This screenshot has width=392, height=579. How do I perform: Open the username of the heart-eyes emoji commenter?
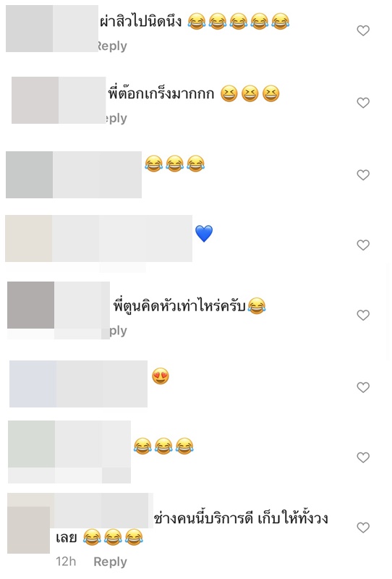point(102,384)
